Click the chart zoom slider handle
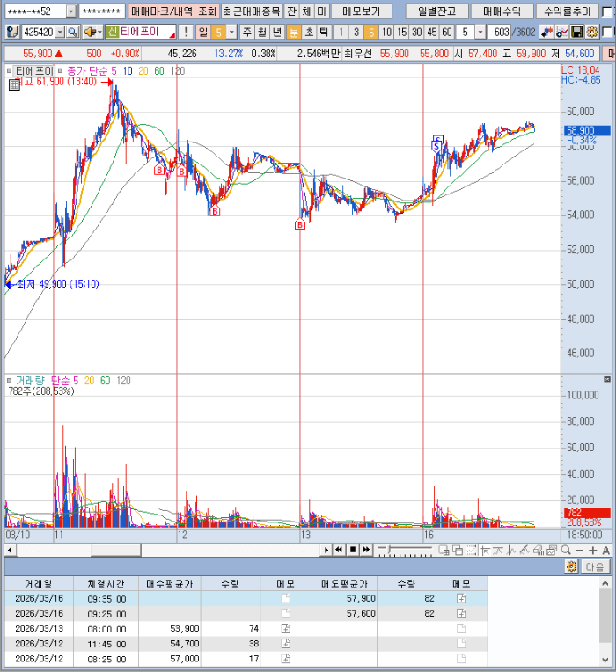The height and width of the screenshot is (672, 616). pyautogui.click(x=390, y=549)
